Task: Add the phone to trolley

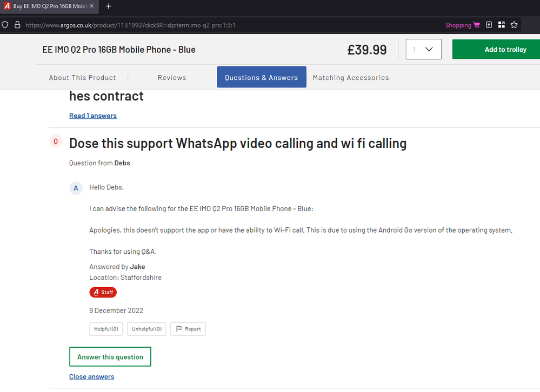Action: coord(496,49)
